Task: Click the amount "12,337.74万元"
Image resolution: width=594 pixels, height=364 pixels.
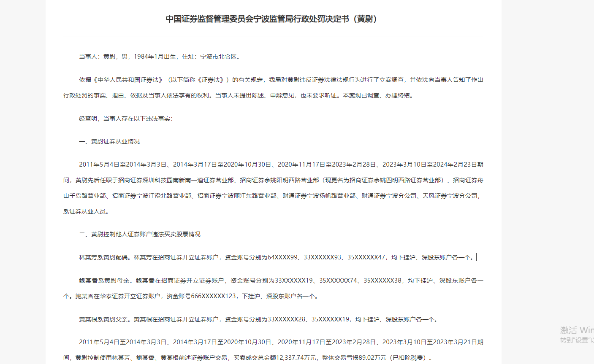Action: click(x=296, y=358)
